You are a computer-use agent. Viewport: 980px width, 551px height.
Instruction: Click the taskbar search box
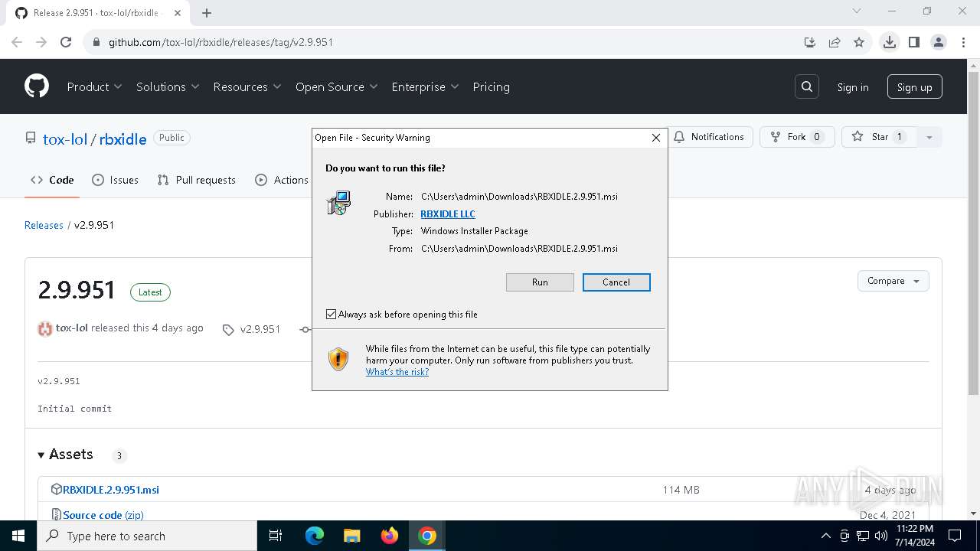tap(146, 536)
